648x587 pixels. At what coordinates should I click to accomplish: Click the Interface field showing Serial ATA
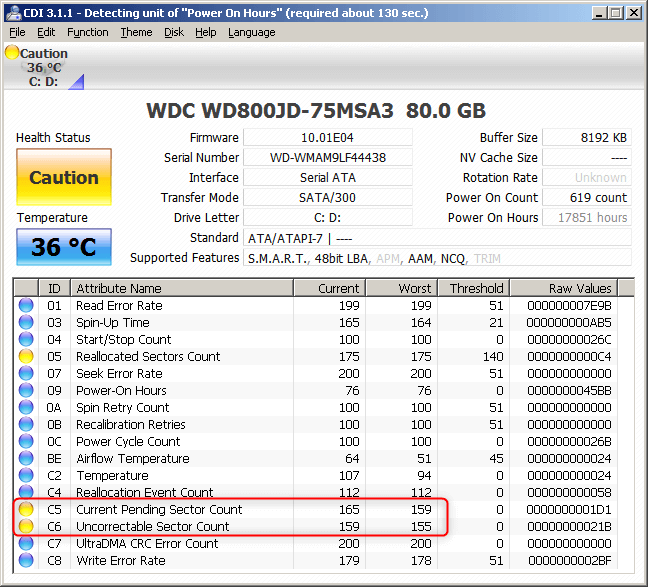point(328,177)
